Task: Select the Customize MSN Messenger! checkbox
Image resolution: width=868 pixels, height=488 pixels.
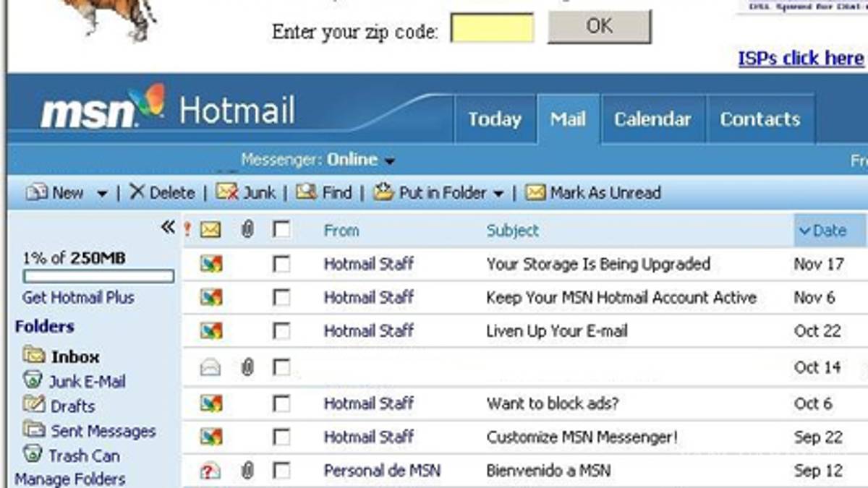Action: point(281,437)
